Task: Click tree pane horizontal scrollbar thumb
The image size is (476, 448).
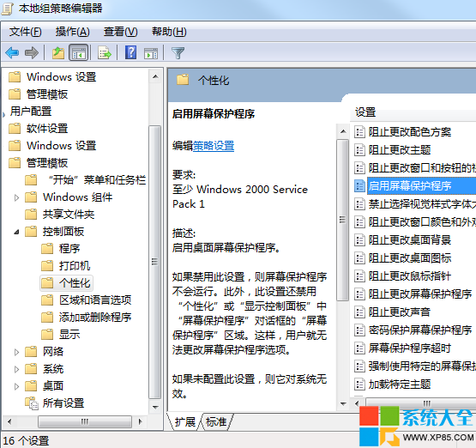Action: click(x=85, y=421)
